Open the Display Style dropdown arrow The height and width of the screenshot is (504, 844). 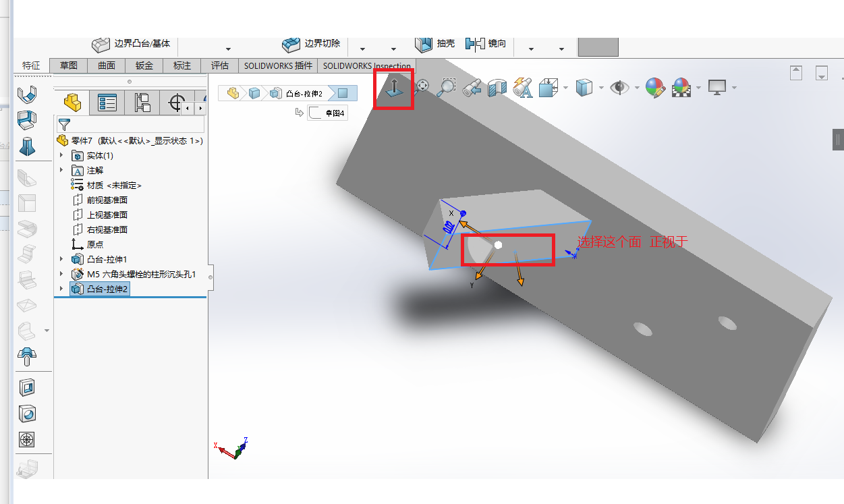[x=600, y=88]
